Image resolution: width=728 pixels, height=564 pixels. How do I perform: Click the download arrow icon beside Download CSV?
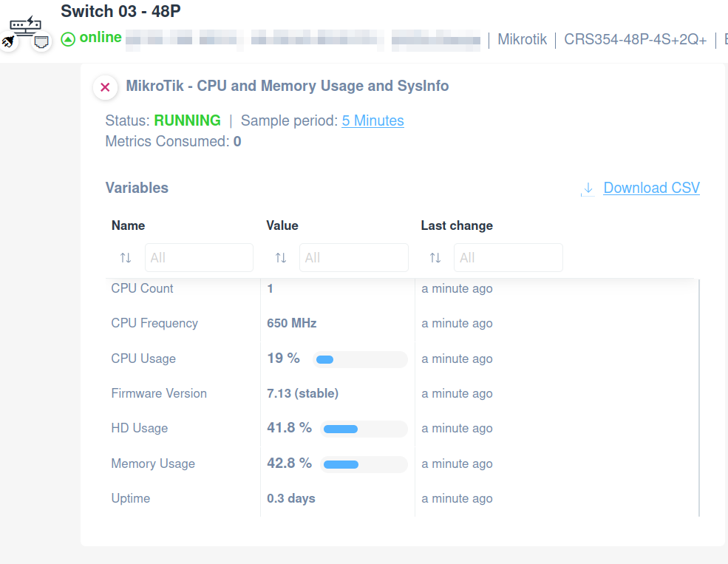click(x=588, y=188)
